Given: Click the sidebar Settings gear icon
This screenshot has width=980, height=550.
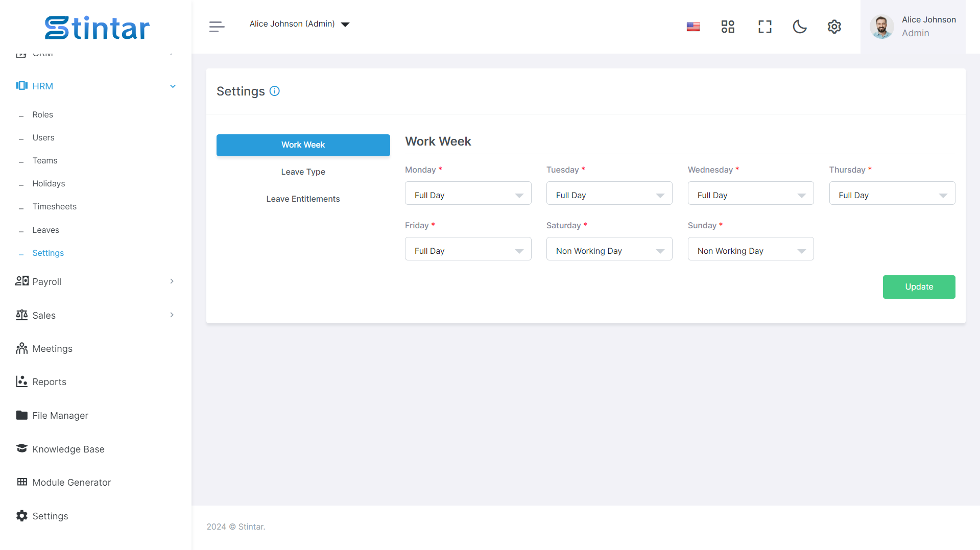Looking at the screenshot, I should (x=21, y=516).
